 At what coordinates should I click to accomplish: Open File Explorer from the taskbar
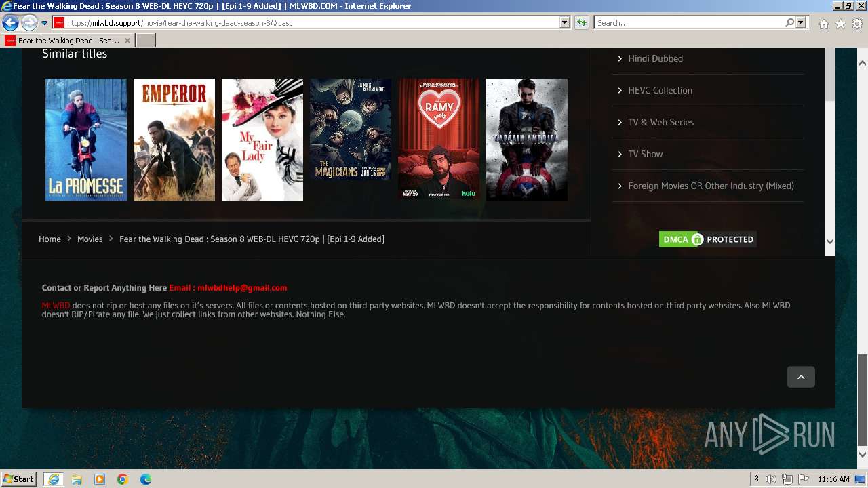click(77, 479)
